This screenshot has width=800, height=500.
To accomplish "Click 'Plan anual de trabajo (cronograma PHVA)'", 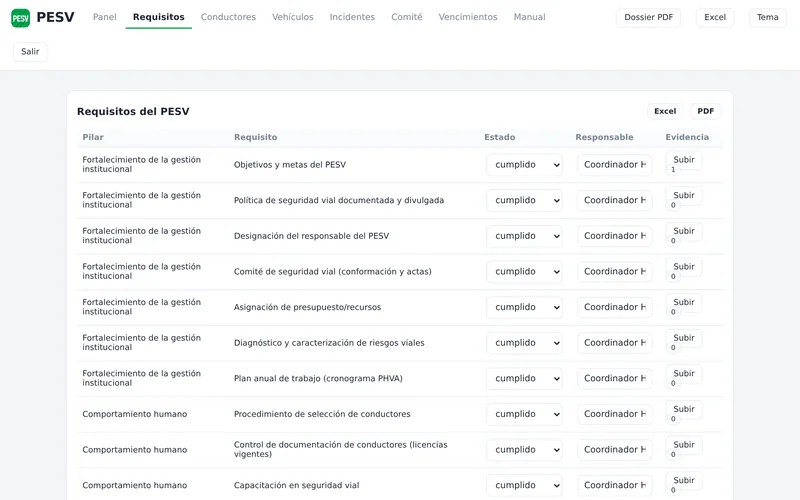I will 318,379.
